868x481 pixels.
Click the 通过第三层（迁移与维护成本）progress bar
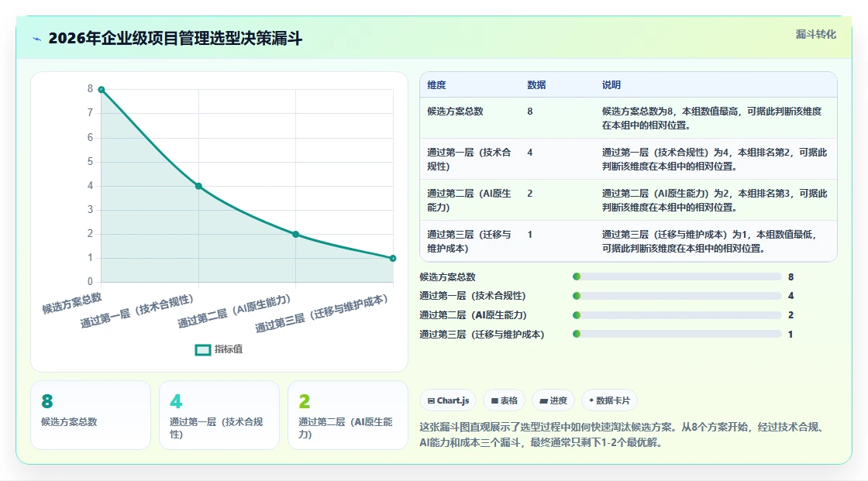coord(677,335)
